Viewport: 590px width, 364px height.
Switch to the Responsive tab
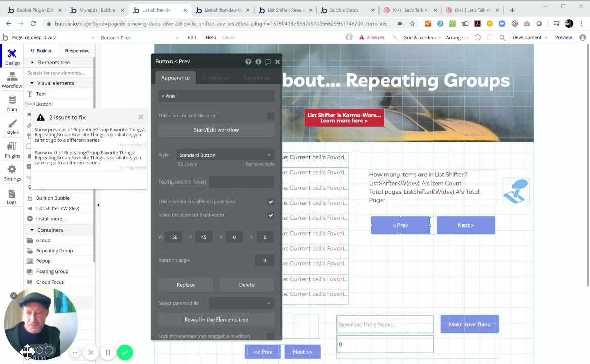[77, 51]
